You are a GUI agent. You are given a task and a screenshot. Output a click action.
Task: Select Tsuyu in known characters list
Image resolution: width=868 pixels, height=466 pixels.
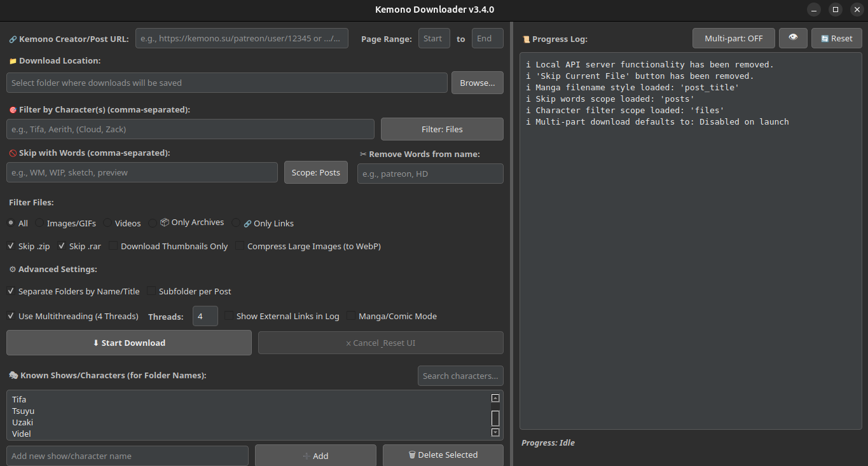pyautogui.click(x=24, y=411)
